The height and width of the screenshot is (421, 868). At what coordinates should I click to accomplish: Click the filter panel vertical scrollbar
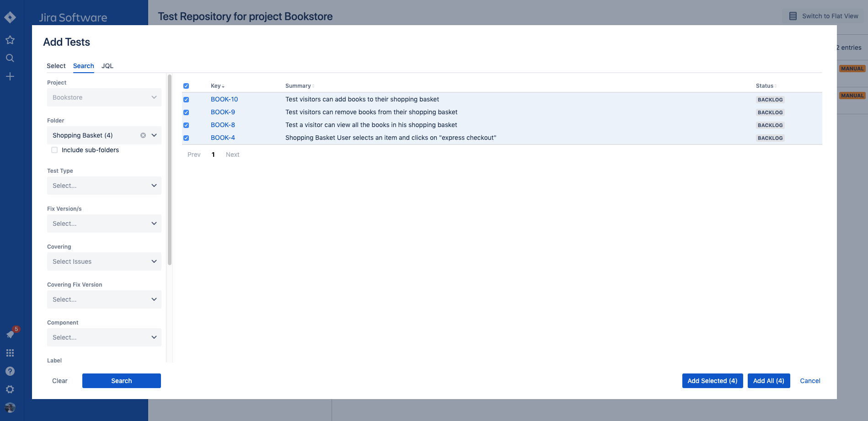170,170
